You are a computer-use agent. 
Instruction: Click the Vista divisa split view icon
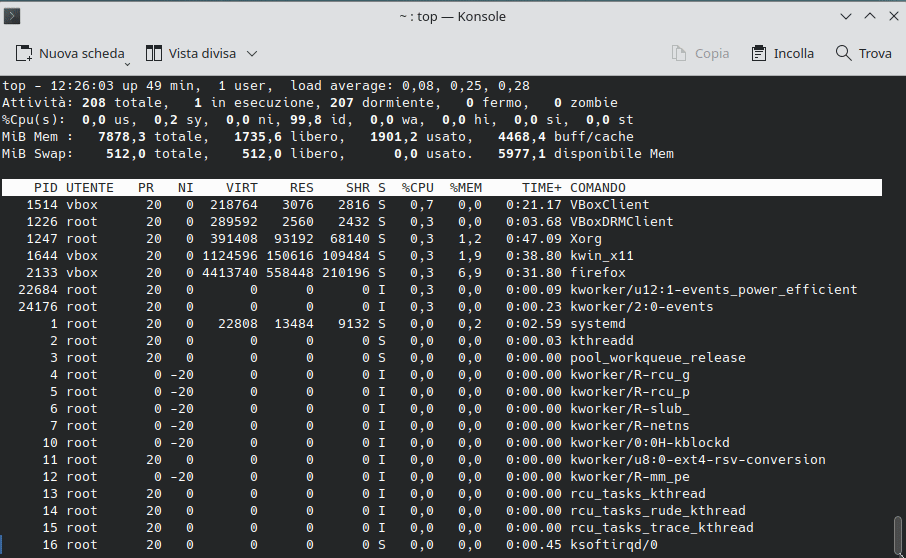click(x=154, y=53)
